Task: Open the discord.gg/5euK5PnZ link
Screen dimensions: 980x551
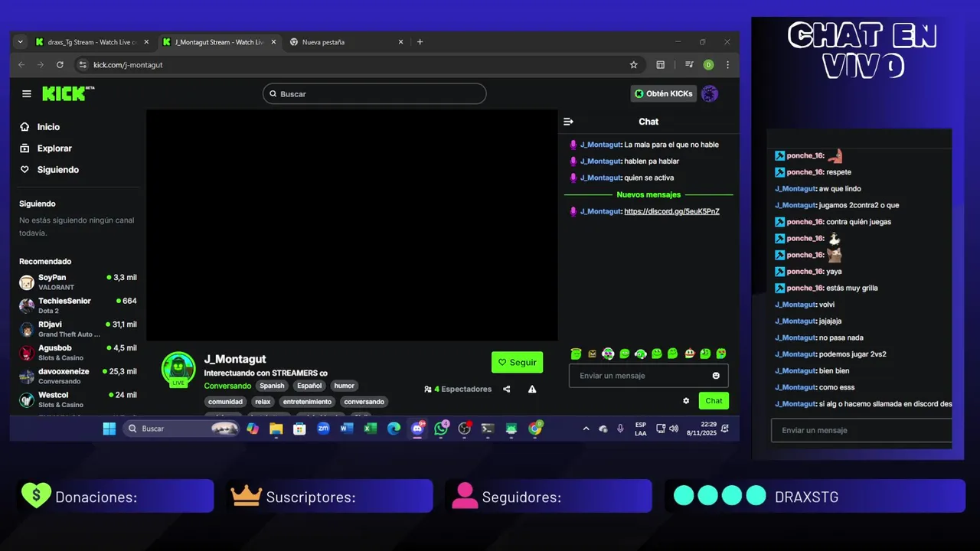Action: pos(671,211)
